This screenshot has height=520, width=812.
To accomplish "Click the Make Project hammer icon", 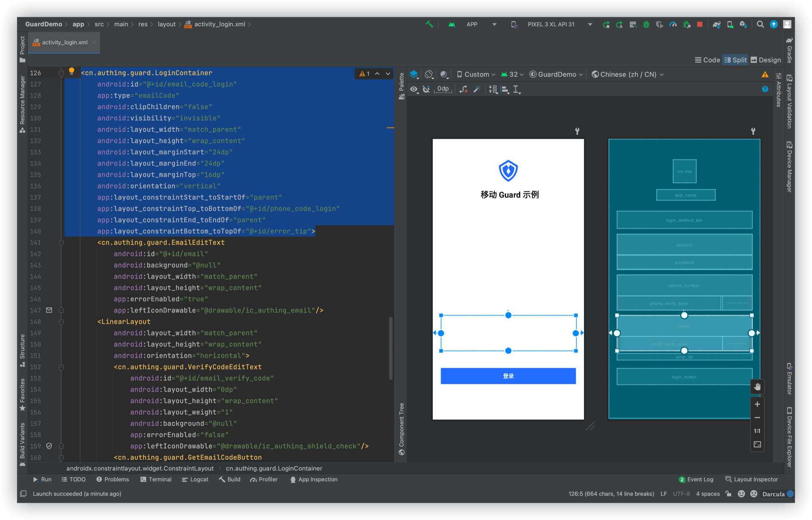I will coord(429,25).
